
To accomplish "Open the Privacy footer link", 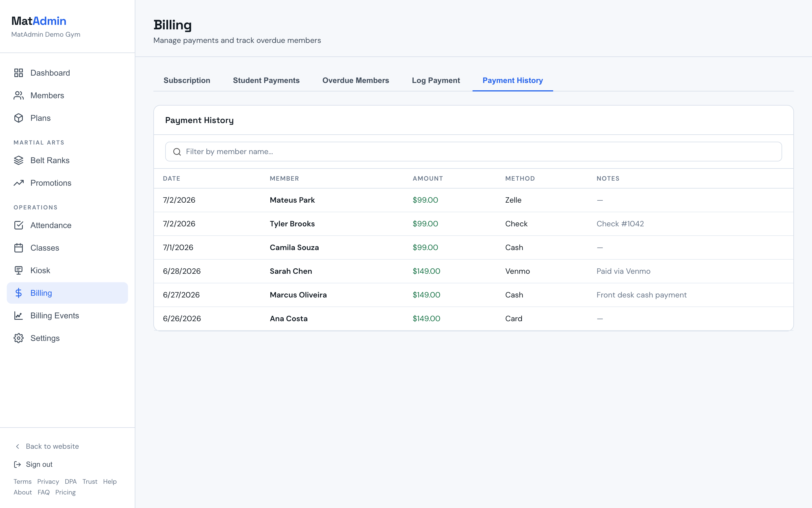I will pos(48,481).
